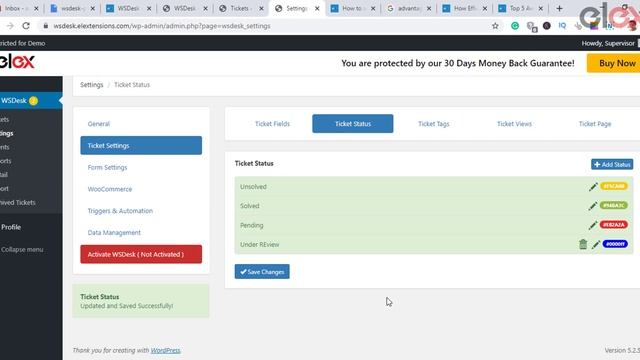The width and height of the screenshot is (640, 360).
Task: Click Settings in the breadcrumb
Action: tap(91, 85)
